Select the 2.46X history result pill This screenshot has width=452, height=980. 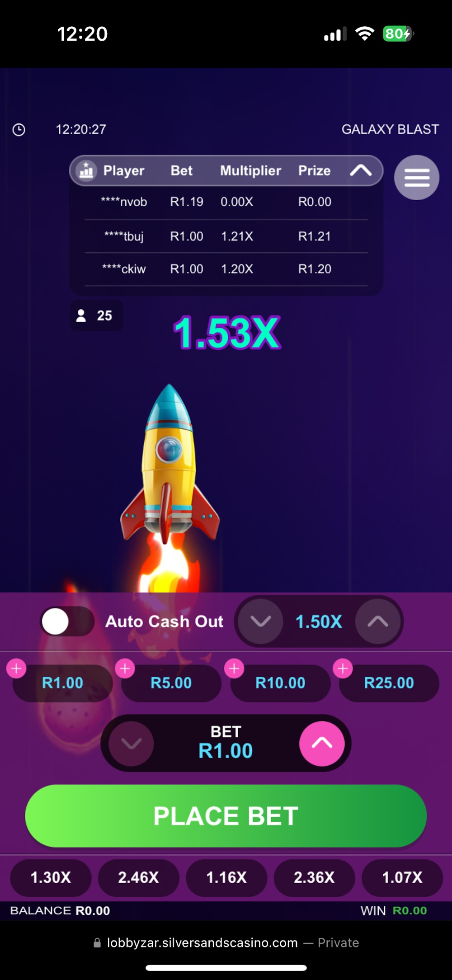pos(138,877)
